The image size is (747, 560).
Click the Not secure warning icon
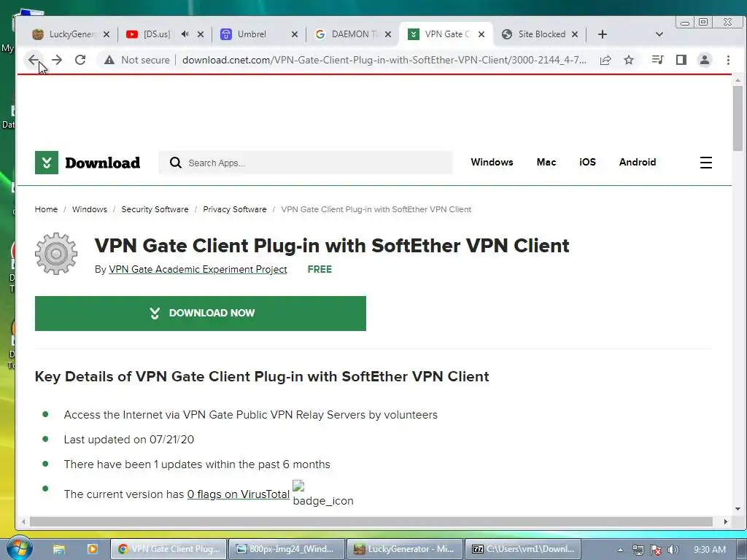click(109, 60)
